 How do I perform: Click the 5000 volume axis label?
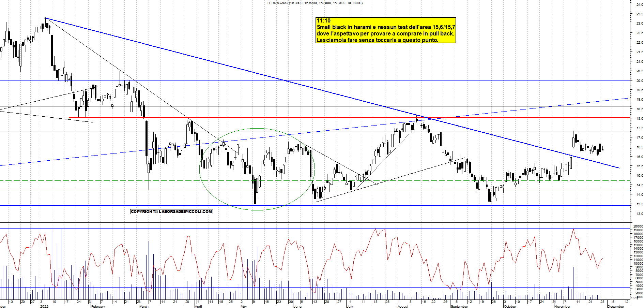coord(639,282)
